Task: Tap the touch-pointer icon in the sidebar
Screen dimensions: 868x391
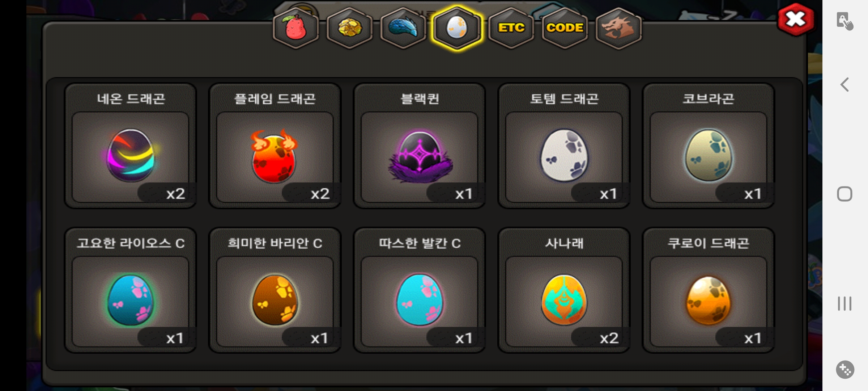Action: pos(845,21)
